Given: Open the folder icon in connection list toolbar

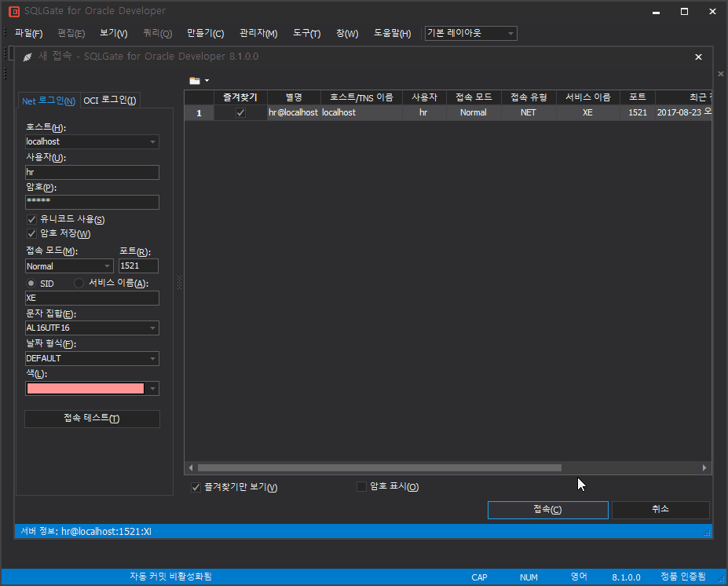Looking at the screenshot, I should [195, 81].
